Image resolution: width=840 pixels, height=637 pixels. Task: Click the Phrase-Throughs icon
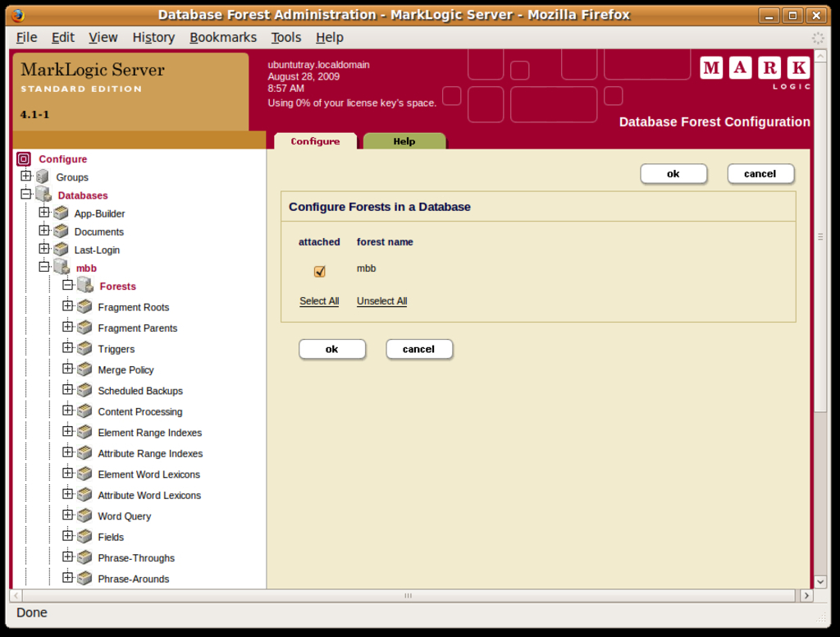84,557
